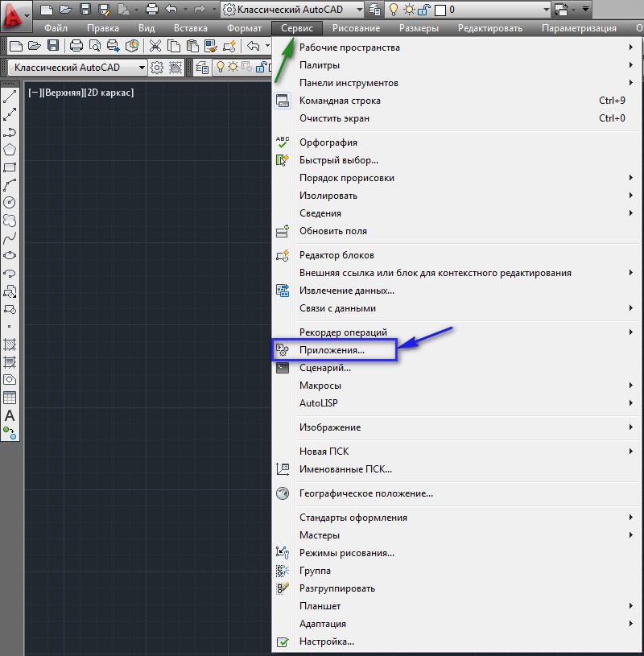Viewport: 644px width, 656px height.
Task: Click the Undo arrow in standard toolbar
Action: point(253,46)
